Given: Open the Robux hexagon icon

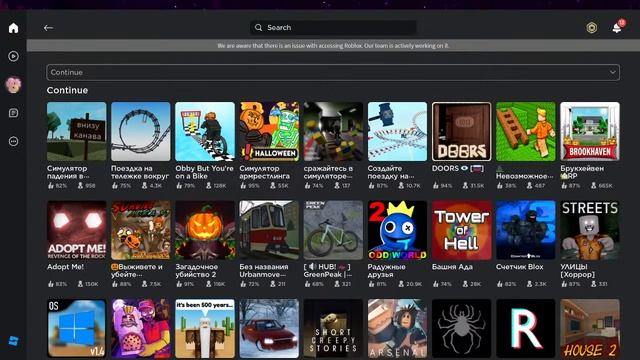Looking at the screenshot, I should click(x=591, y=28).
